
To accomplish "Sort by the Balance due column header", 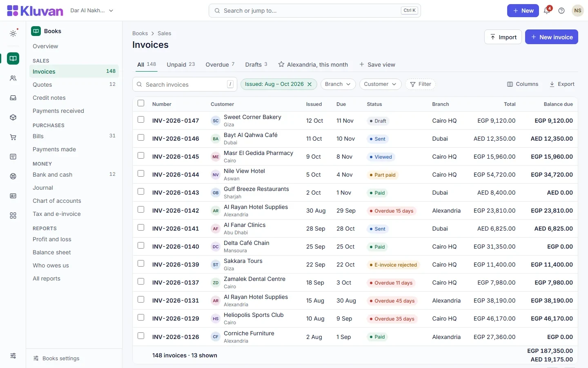I will tap(558, 104).
